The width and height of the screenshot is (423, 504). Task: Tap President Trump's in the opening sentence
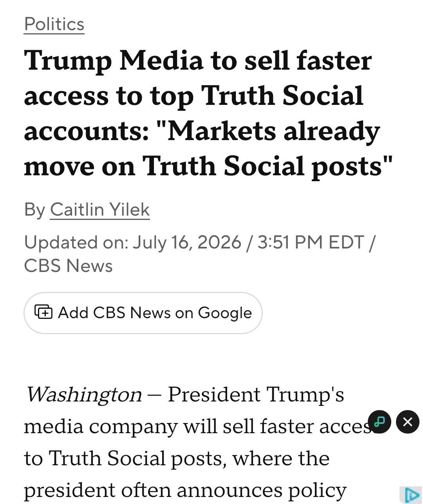coord(256,394)
